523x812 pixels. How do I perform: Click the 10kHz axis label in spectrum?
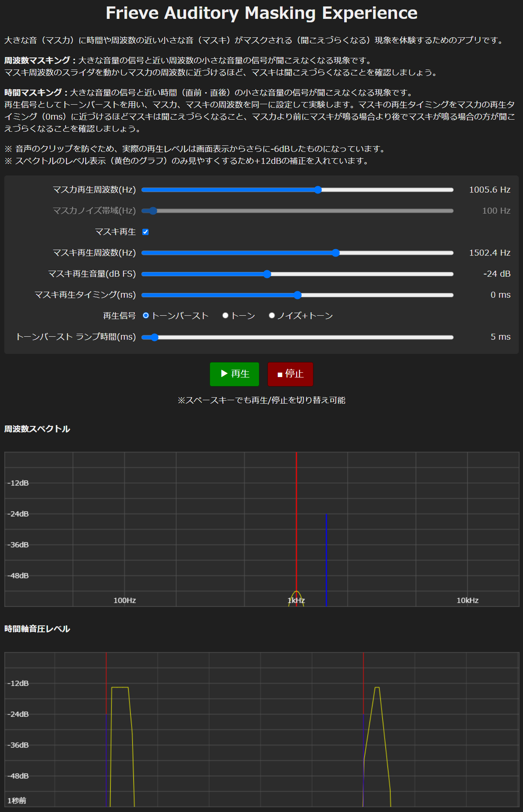point(467,601)
